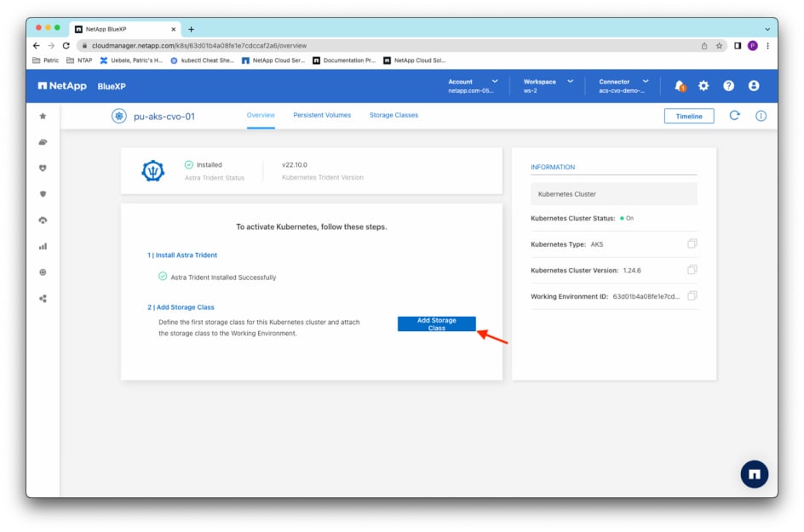Open user profile icon in header
Screen dimensions: 804x532
coord(753,86)
